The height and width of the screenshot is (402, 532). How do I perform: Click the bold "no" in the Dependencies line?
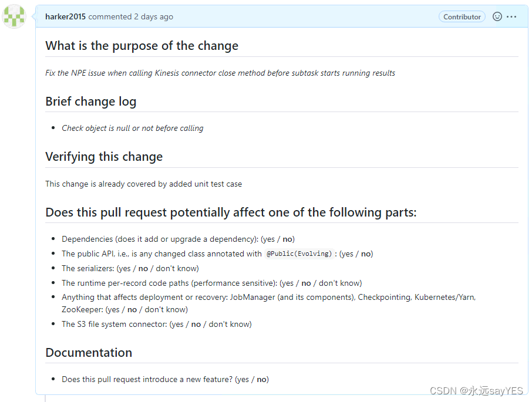click(287, 239)
